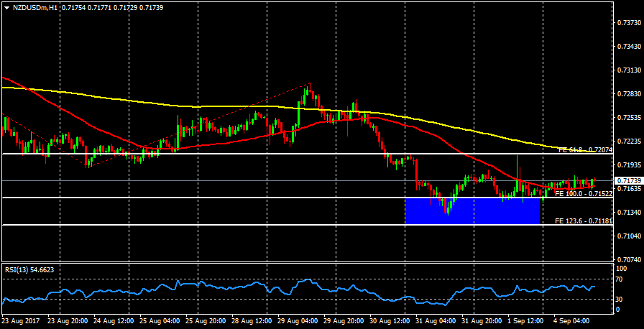
Task: Click the current price tag 0.71739
Action: 628,180
